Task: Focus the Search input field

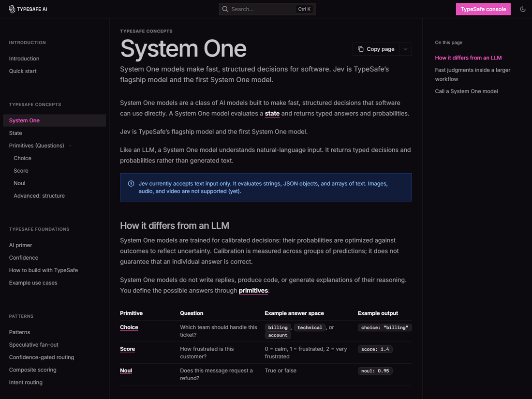Action: [267, 9]
